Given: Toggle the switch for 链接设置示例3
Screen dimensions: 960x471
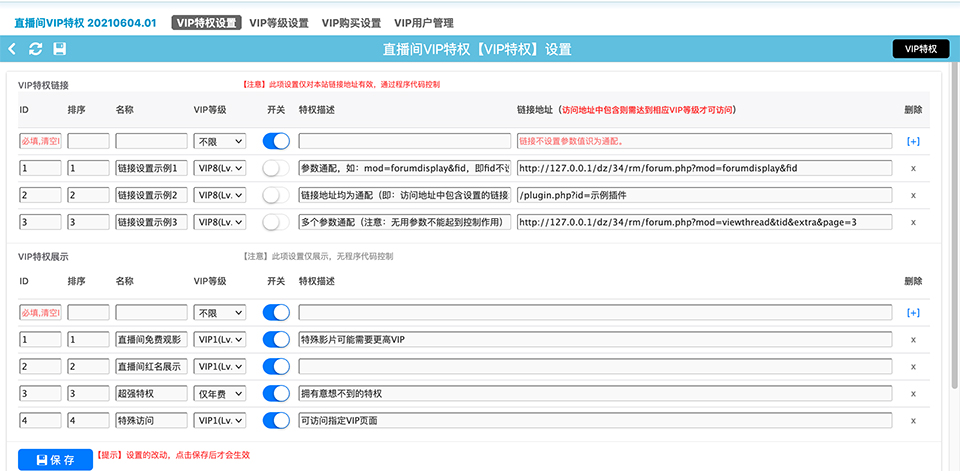Looking at the screenshot, I should pos(276,222).
